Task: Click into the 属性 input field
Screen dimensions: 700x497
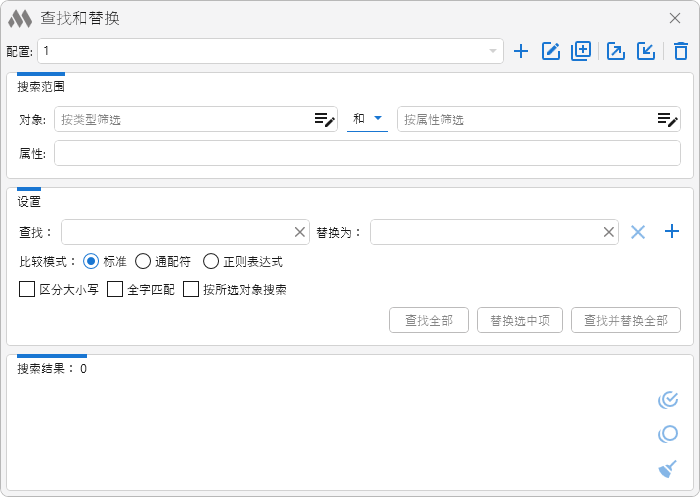Action: 367,153
